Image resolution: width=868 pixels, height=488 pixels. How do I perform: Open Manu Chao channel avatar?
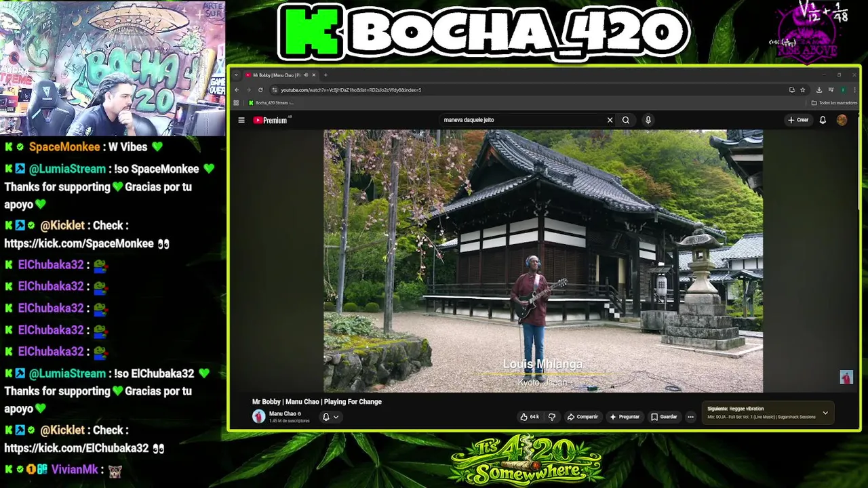tap(258, 417)
